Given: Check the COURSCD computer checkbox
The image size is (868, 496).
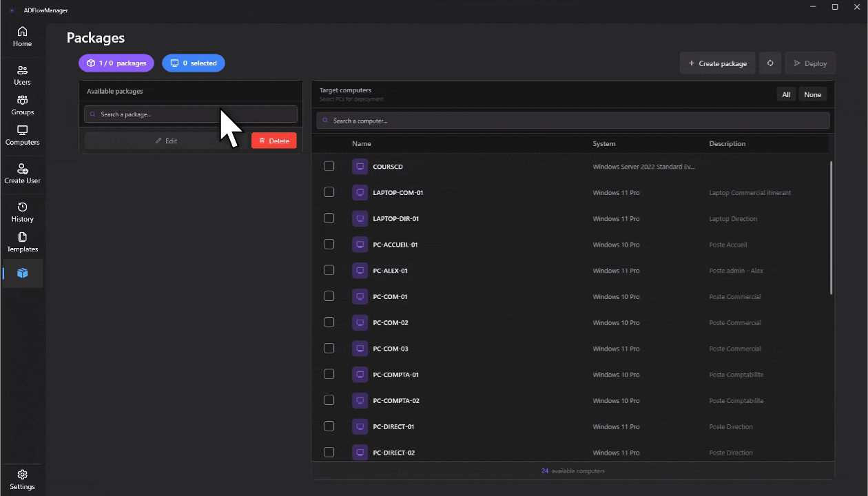Looking at the screenshot, I should [329, 165].
